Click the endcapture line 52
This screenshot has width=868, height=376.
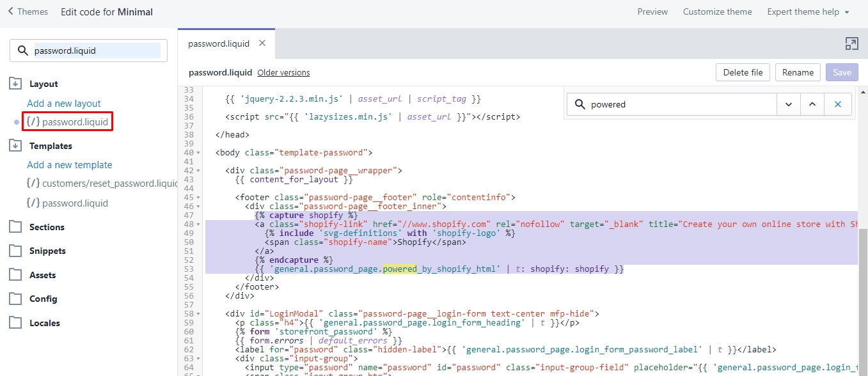[x=294, y=260]
